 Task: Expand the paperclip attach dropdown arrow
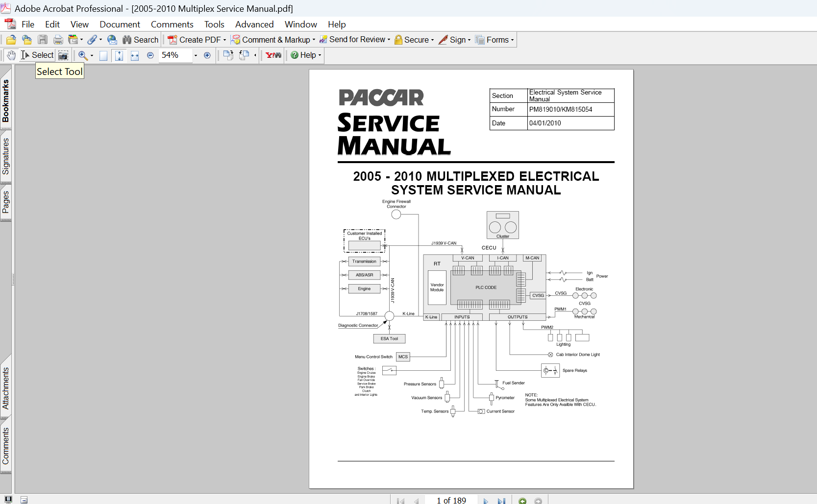click(100, 40)
